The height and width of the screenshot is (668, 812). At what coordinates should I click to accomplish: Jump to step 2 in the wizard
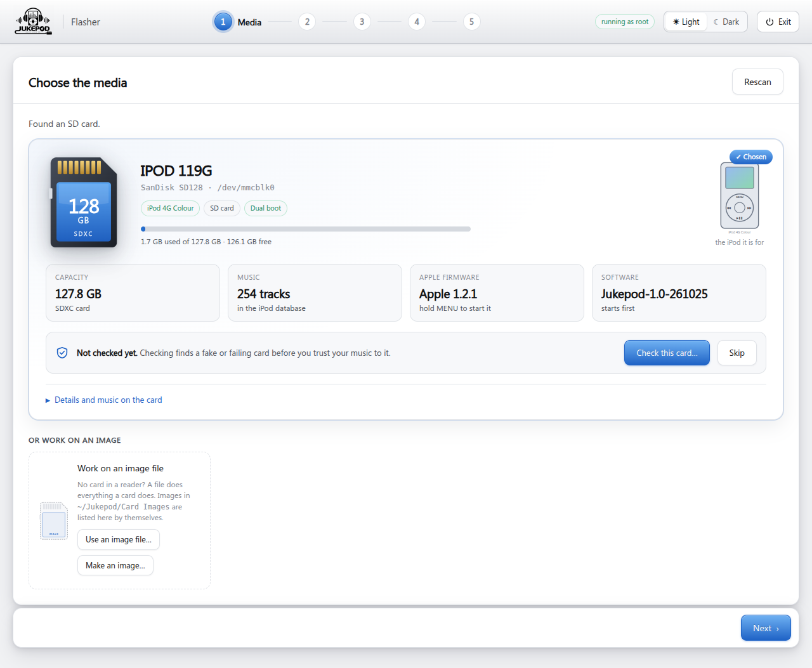click(307, 22)
